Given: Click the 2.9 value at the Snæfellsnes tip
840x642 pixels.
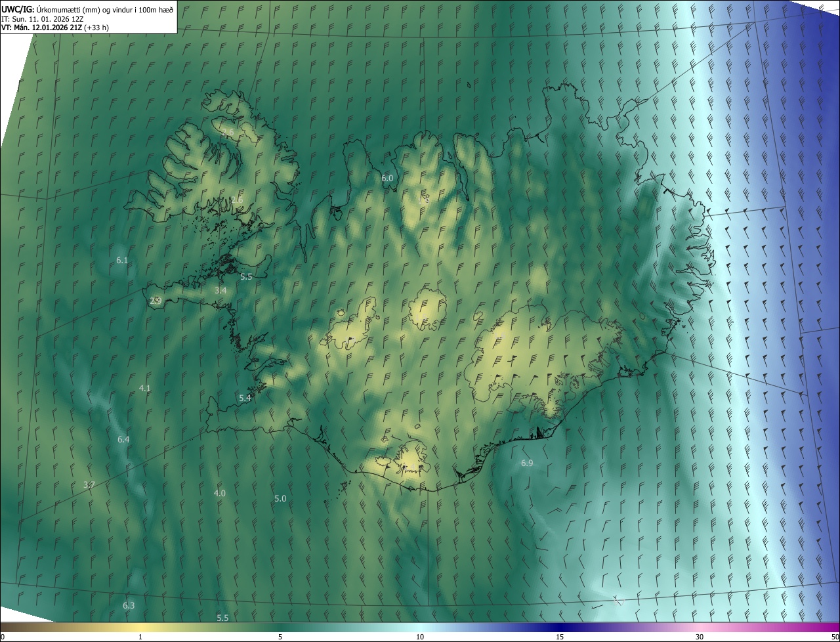Looking at the screenshot, I should coord(156,301).
